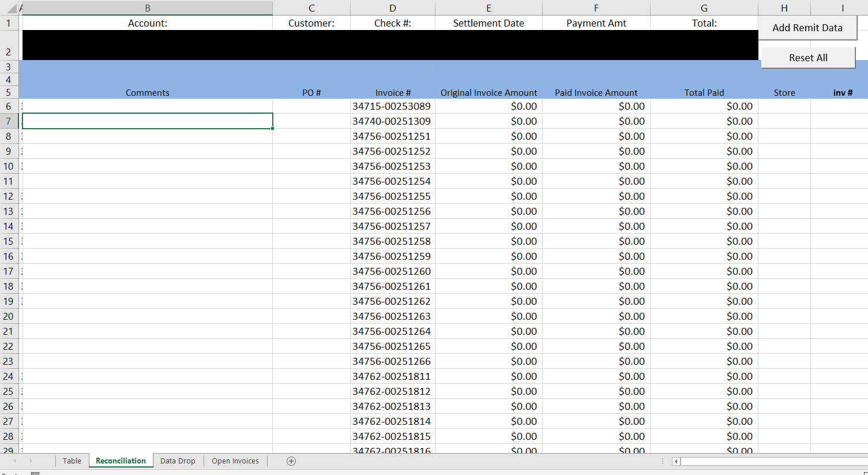Click the active comments cell B7
Viewport: 868px width, 475px height.
tap(148, 121)
